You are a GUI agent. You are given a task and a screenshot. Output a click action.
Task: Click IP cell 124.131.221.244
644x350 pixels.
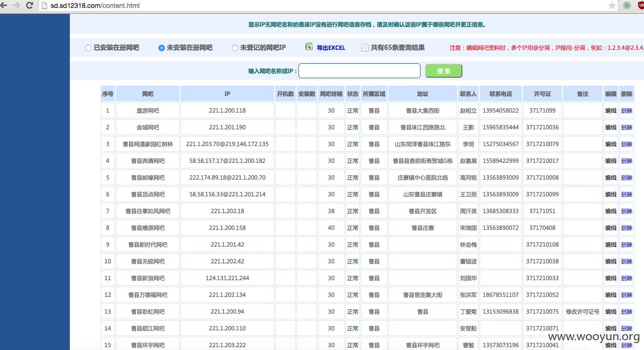point(227,278)
